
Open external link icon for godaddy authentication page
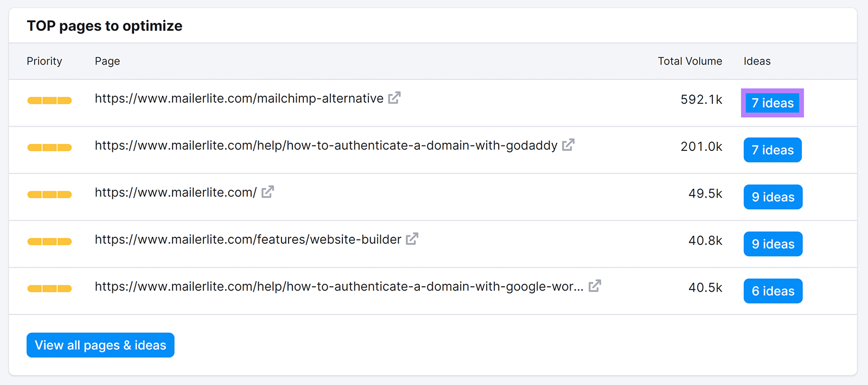tap(568, 145)
